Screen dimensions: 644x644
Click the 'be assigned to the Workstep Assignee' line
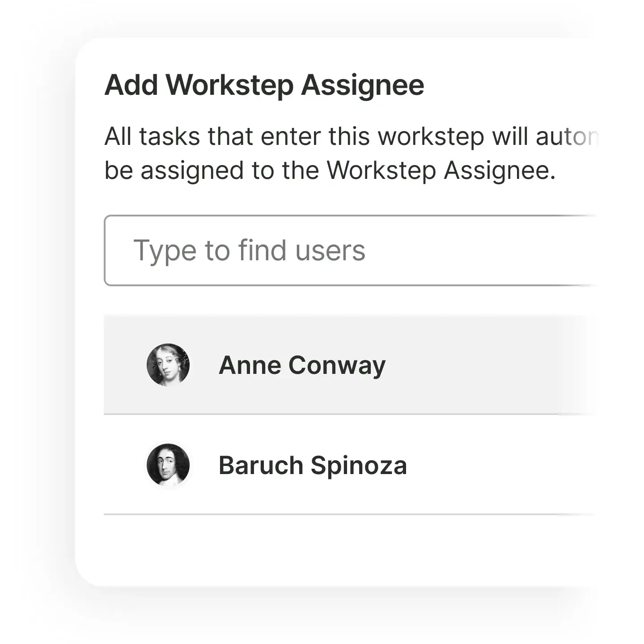coord(330,170)
